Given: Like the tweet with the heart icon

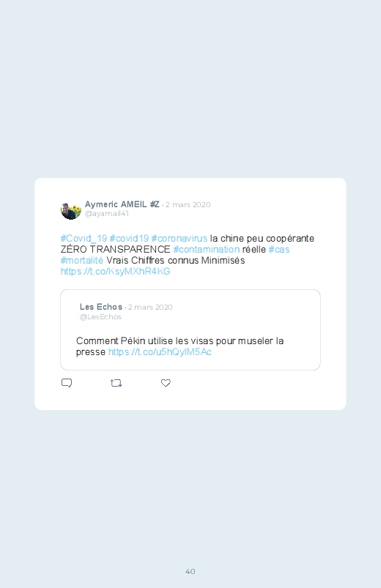Looking at the screenshot, I should coord(166,383).
